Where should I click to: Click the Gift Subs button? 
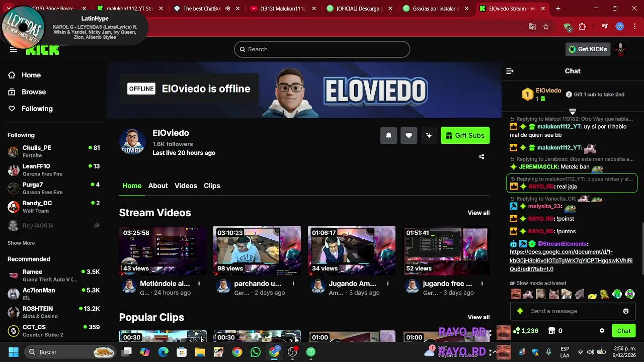pyautogui.click(x=465, y=135)
